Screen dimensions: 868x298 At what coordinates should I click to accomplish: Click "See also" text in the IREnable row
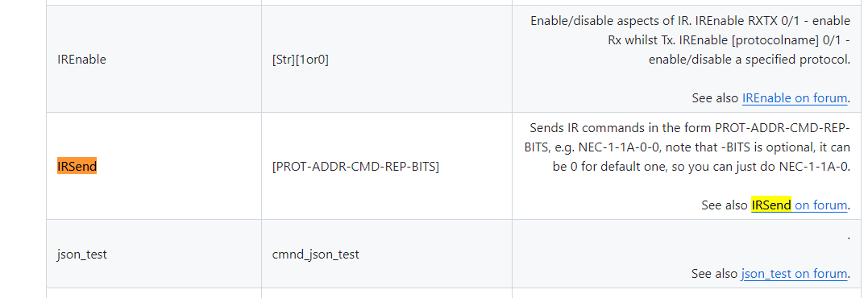click(x=715, y=98)
